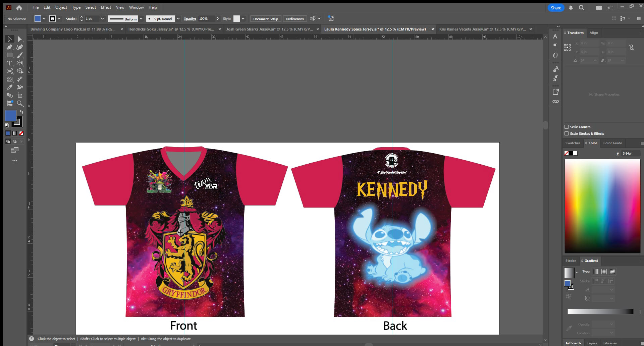Open the graphic Style dropdown

243,19
